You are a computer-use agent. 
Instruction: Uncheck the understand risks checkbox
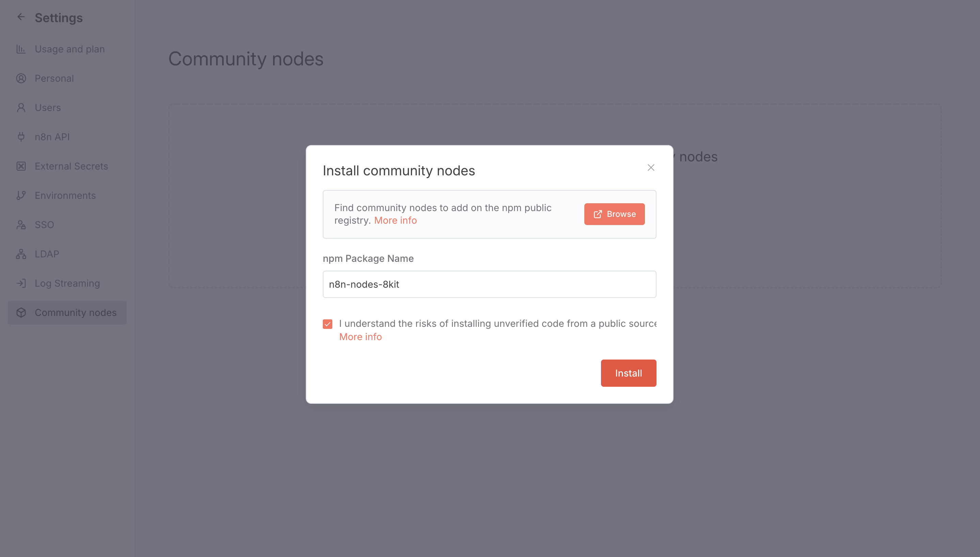(328, 324)
